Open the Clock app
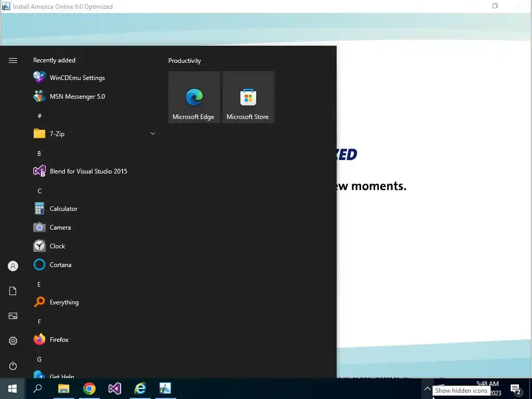The width and height of the screenshot is (532, 399). pos(95,246)
